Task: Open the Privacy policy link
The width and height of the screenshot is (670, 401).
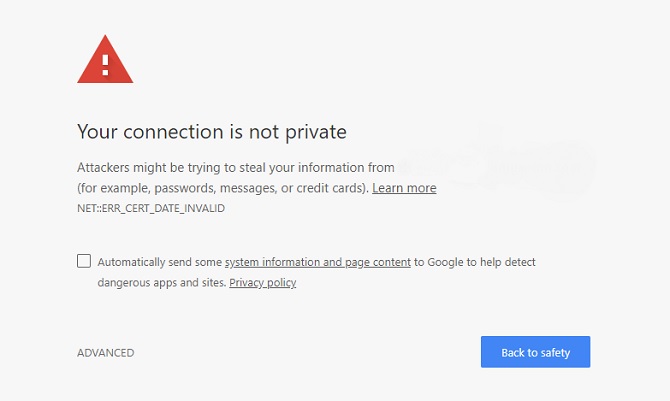Action: pyautogui.click(x=262, y=283)
